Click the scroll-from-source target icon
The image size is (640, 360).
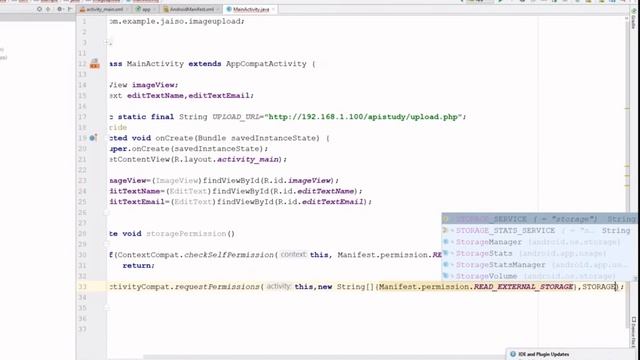point(39,9)
